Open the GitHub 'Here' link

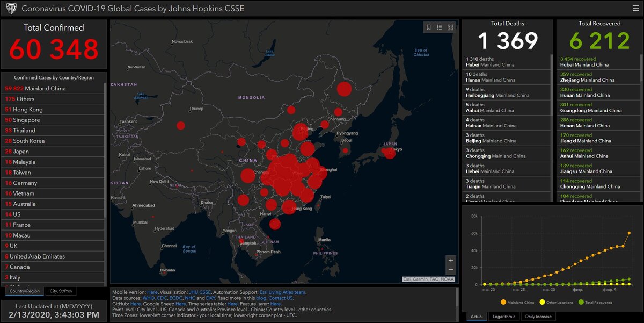coord(136,304)
